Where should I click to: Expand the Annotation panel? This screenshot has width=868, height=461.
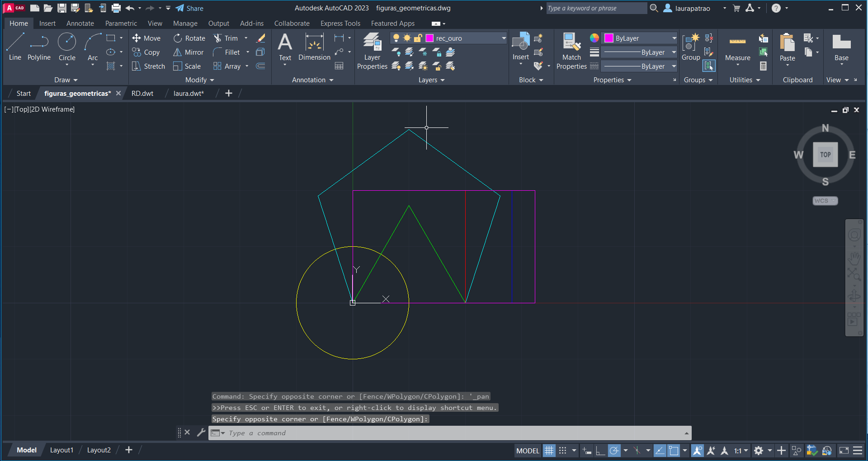pos(312,80)
